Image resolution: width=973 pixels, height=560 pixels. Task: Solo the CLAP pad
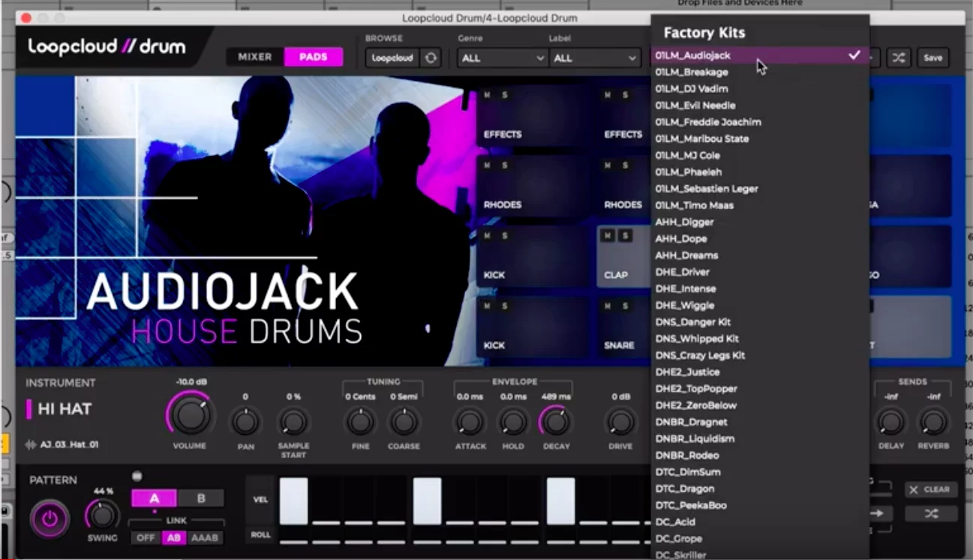pyautogui.click(x=625, y=235)
